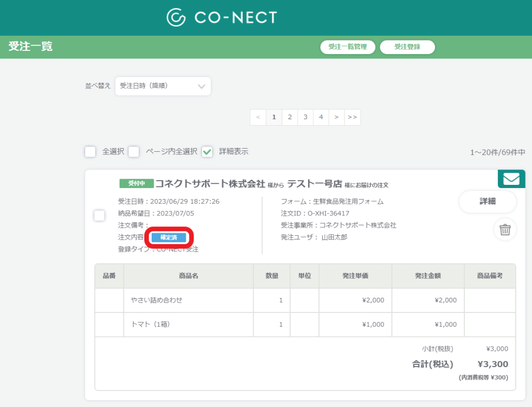Open the 並べ替え sort dropdown

(x=163, y=86)
